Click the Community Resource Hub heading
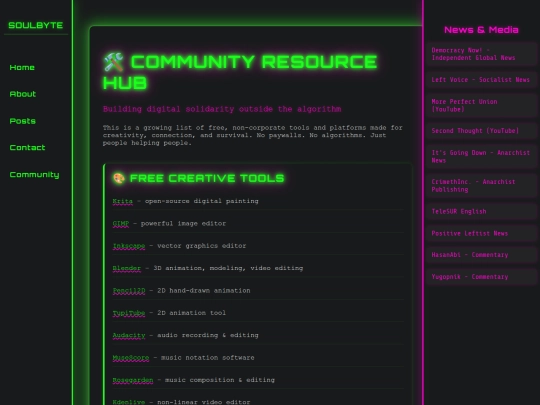Image resolution: width=540 pixels, height=405 pixels. point(240,72)
